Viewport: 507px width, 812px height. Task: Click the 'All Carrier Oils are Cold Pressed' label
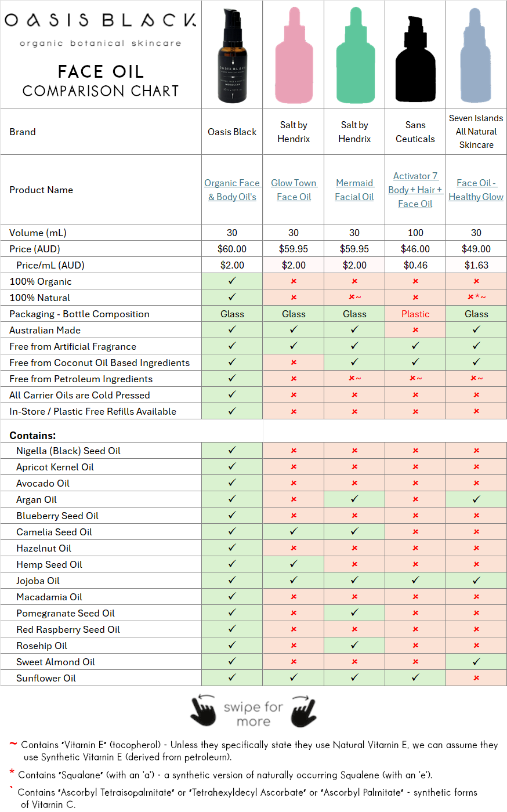[79, 395]
